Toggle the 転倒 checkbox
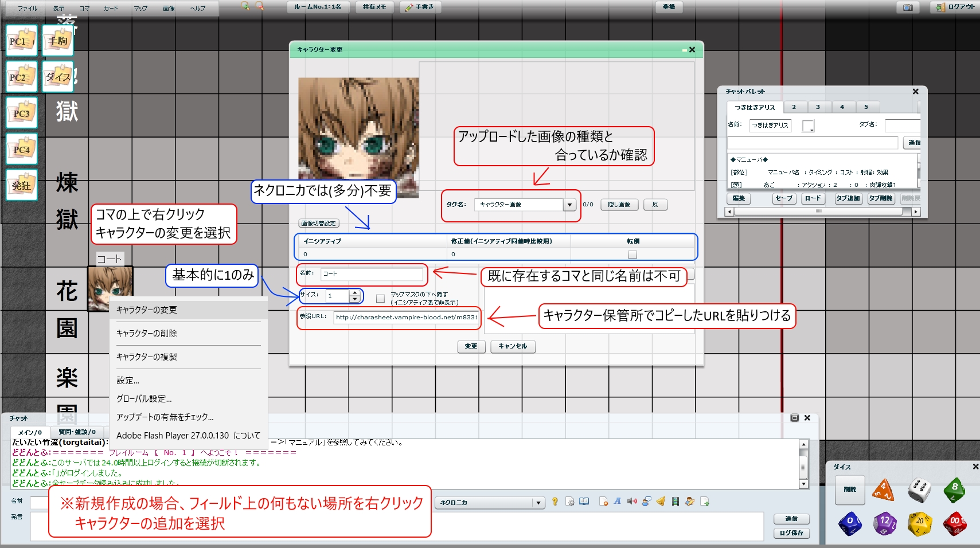 (632, 254)
